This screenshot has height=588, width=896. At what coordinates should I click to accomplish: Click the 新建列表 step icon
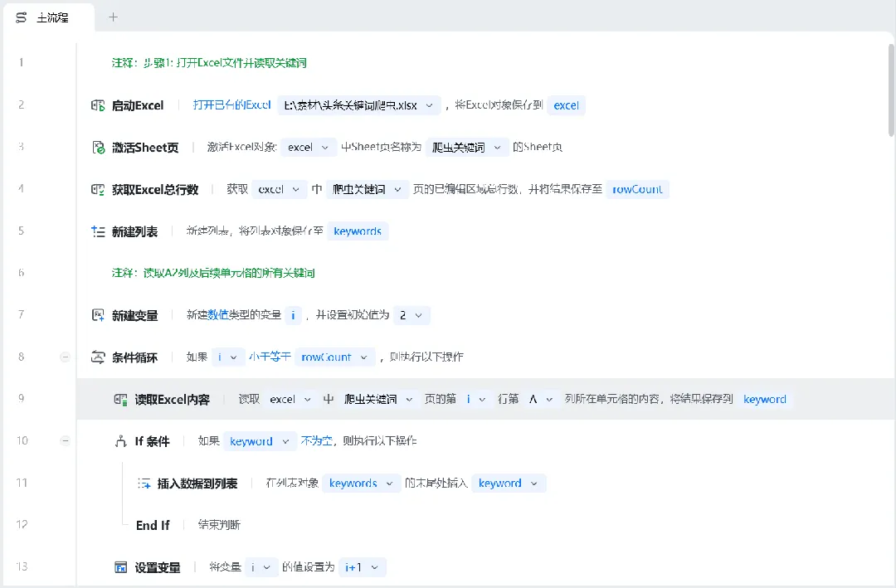click(x=98, y=231)
